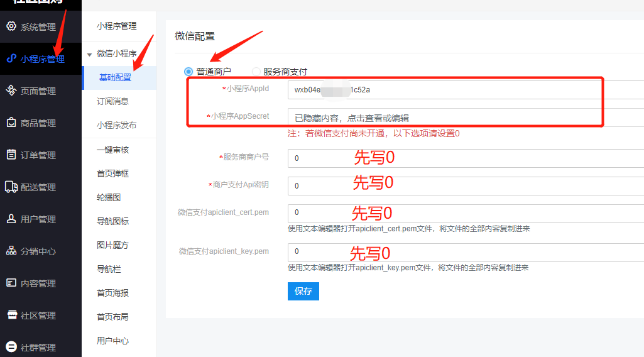Open 内容管理 section text
Viewport: 644px width, 357px height.
(38, 283)
